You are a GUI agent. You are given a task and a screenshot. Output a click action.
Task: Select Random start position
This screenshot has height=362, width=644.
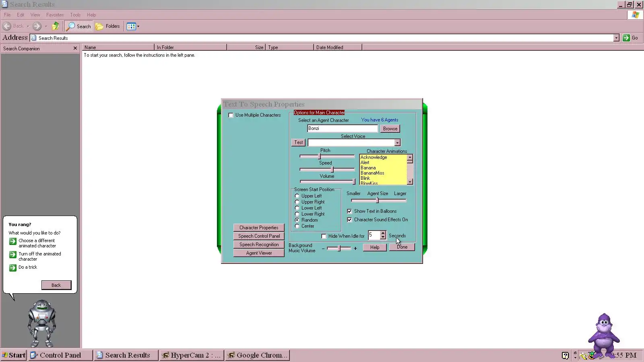[297, 220]
